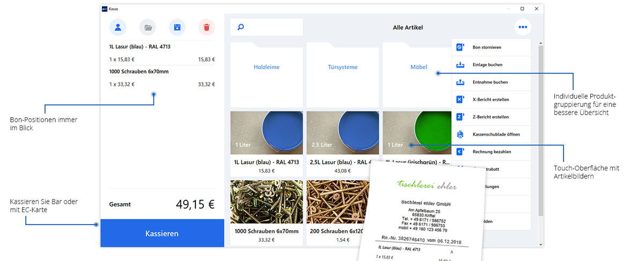The width and height of the screenshot is (644, 261).
Task: Select Einlage buchen menu entry
Action: pos(491,65)
